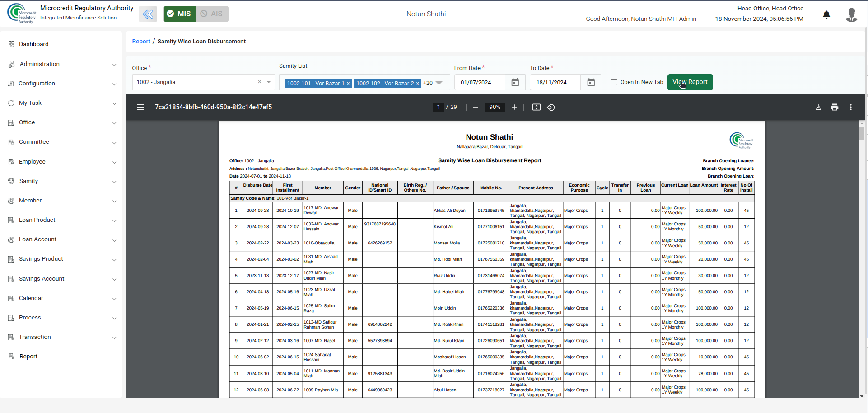Zoom in the PDF with the plus icon
This screenshot has height=413, width=868.
click(514, 107)
